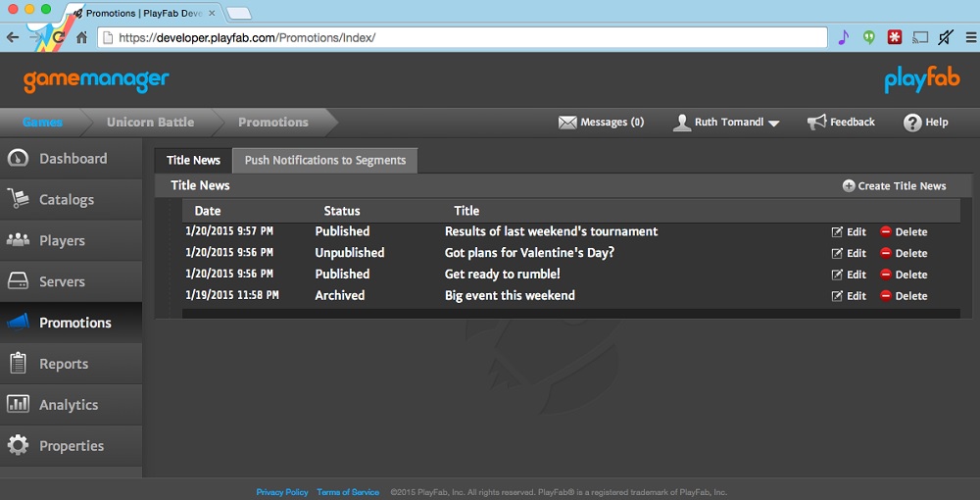Viewport: 980px width, 500px height.
Task: Click the gamemanager logo
Action: [x=96, y=80]
